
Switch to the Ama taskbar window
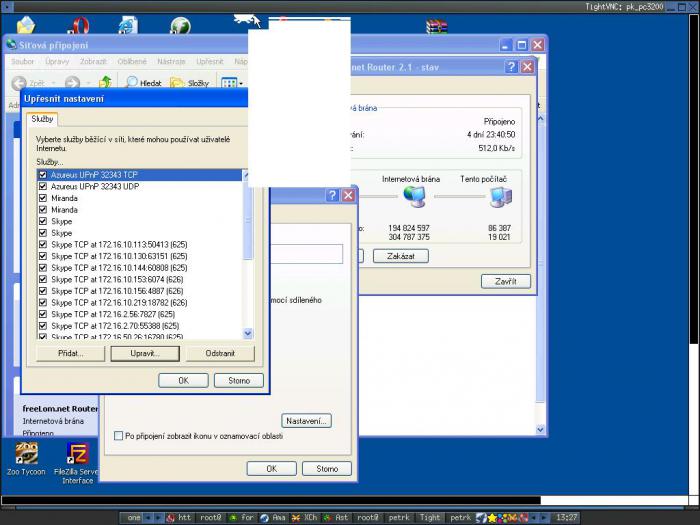coord(273,517)
